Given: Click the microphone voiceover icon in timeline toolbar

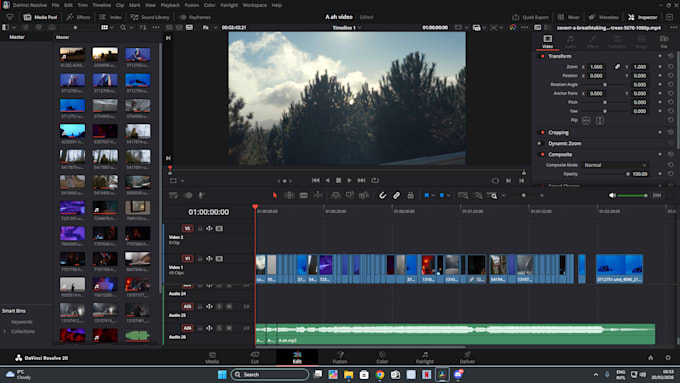Looking at the screenshot, I should (x=202, y=196).
